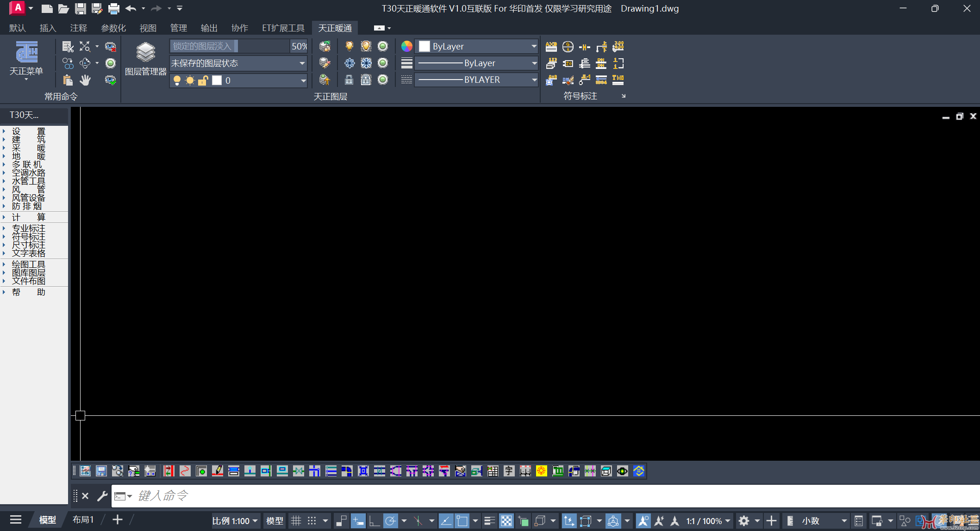Image resolution: width=980 pixels, height=531 pixels.
Task: Click the 字 text icon in the bottom toolbar
Action: point(509,471)
